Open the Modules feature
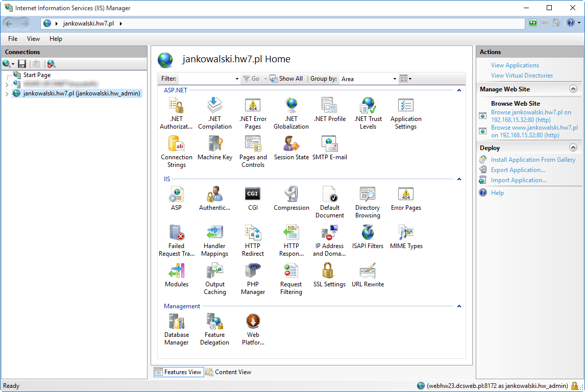 click(x=177, y=275)
